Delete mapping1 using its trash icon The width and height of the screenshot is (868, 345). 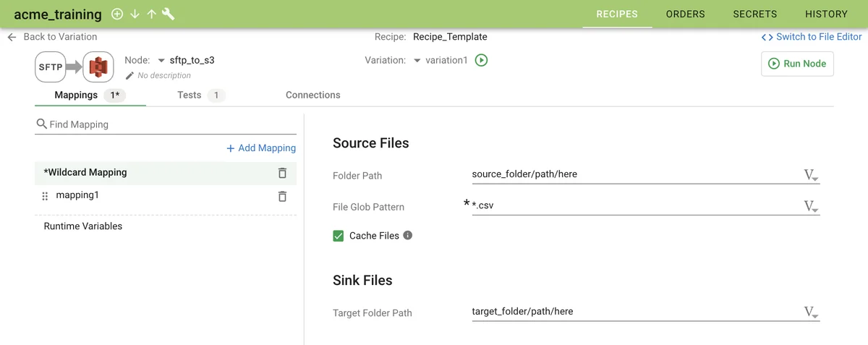click(282, 196)
